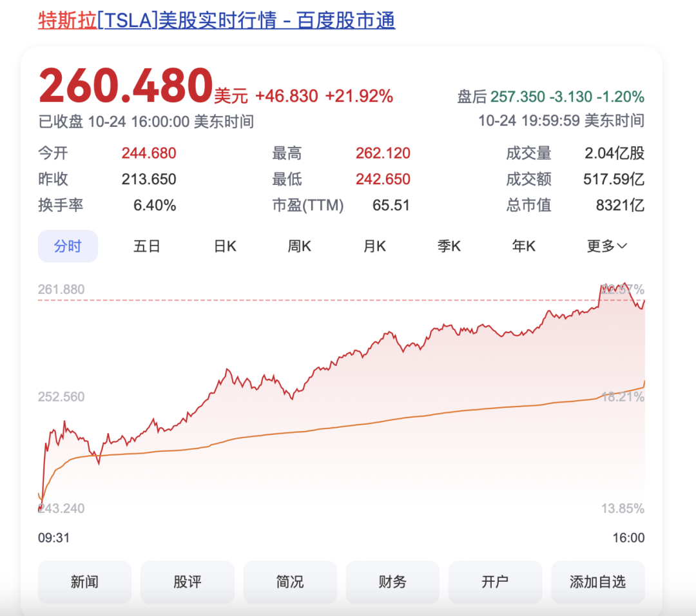This screenshot has height=616, width=696.
Task: Select the 五日 five-day chart tab
Action: click(147, 245)
